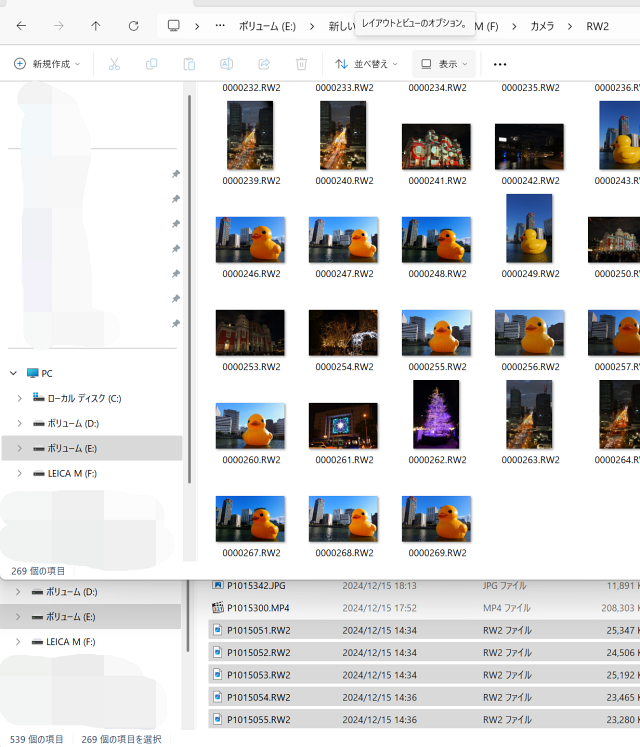Viewport: 640px width, 747px height.
Task: Go forward with the right arrow
Action: (59, 26)
